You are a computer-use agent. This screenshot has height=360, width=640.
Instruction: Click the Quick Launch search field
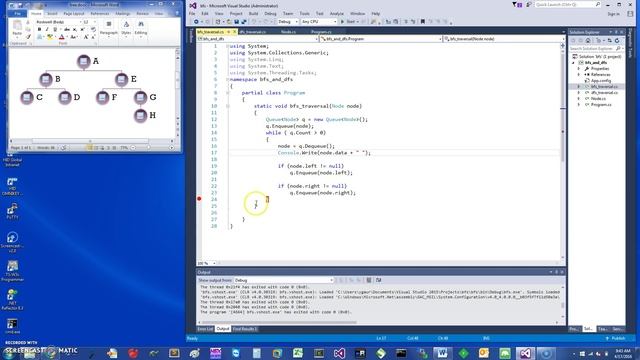pos(567,4)
